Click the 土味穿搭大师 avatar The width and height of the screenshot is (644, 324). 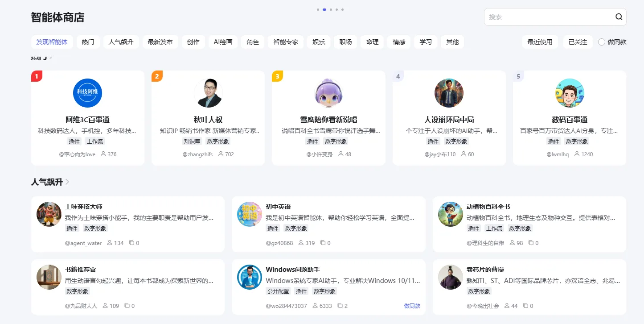pyautogui.click(x=49, y=214)
